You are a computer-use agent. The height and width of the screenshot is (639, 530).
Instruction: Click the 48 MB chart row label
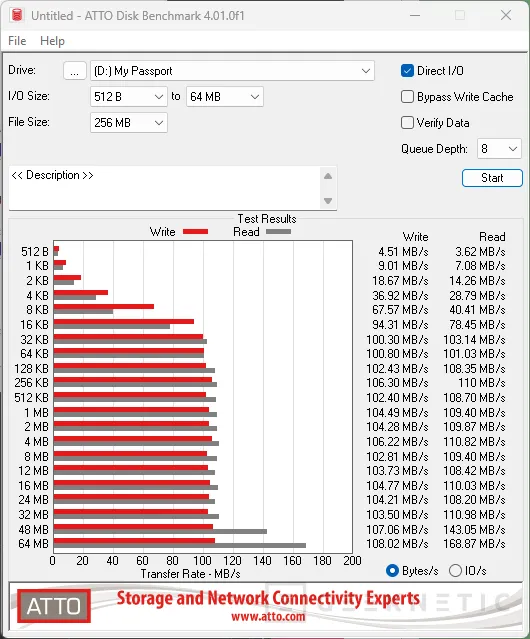point(33,529)
